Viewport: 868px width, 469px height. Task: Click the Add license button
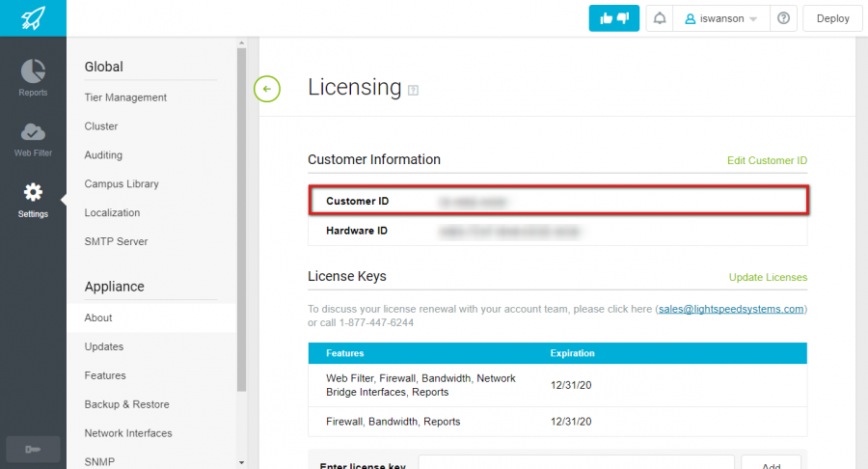[x=772, y=463]
